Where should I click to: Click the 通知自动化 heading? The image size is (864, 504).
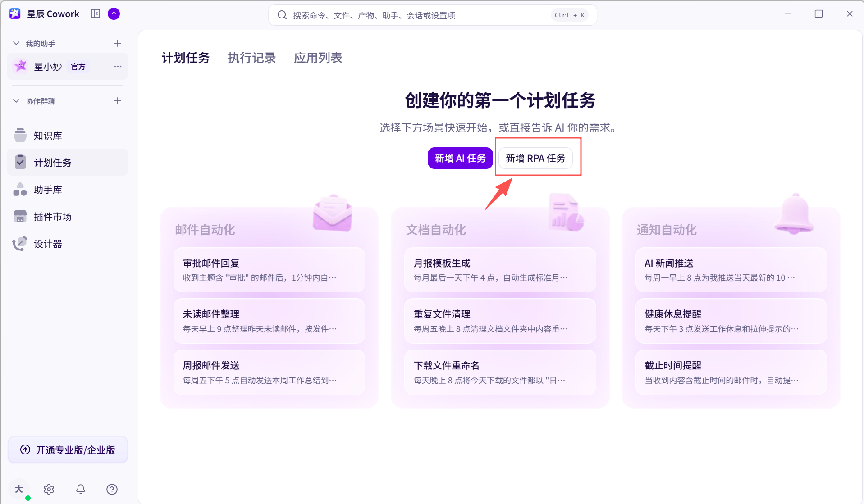coord(667,230)
